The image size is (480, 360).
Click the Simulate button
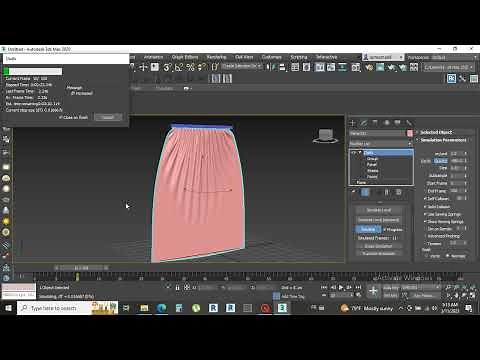(x=368, y=229)
